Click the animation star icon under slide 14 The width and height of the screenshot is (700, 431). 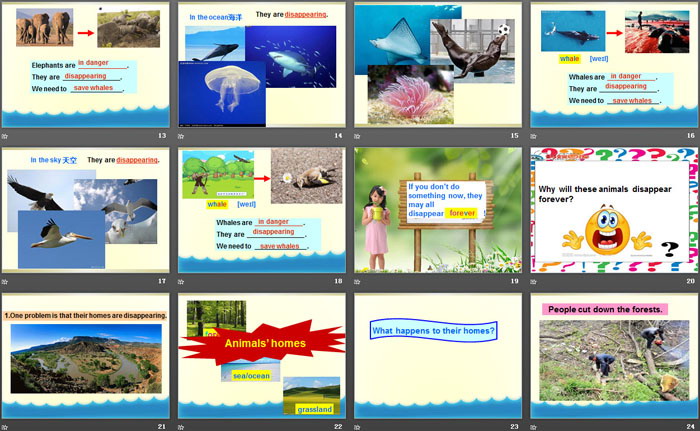coord(182,136)
